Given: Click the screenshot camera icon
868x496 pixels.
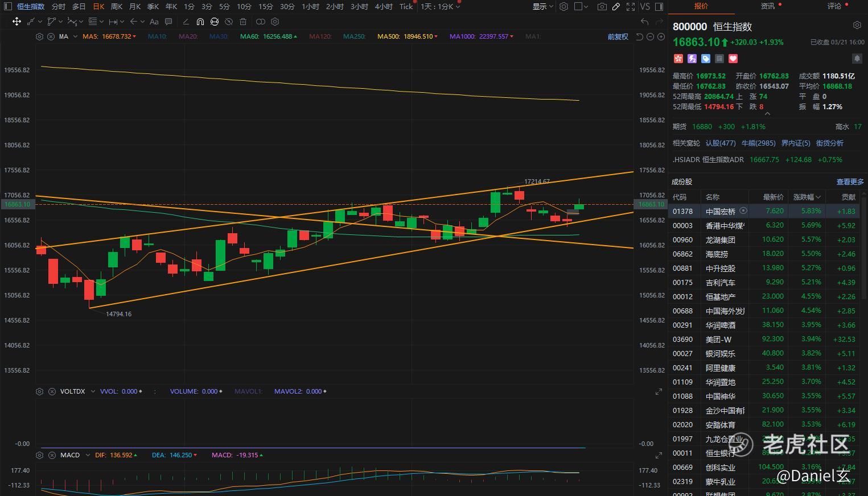Looking at the screenshot, I should coord(602,7).
